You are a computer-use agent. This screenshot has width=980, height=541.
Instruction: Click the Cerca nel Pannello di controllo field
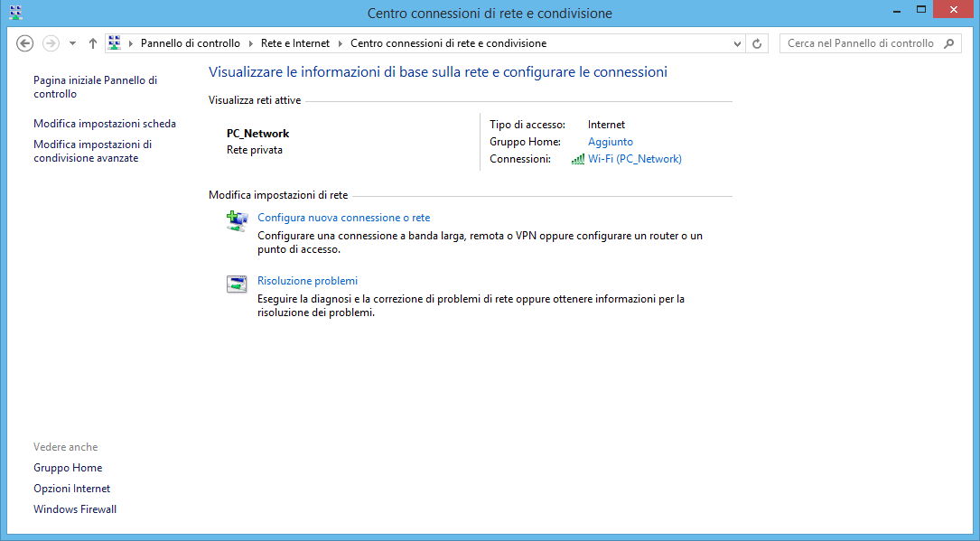tap(863, 42)
